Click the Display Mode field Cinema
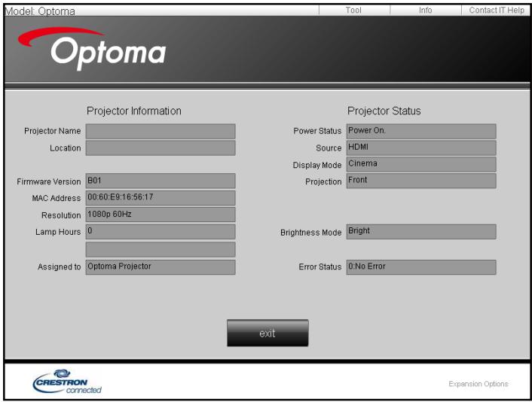The image size is (532, 402). 421,164
